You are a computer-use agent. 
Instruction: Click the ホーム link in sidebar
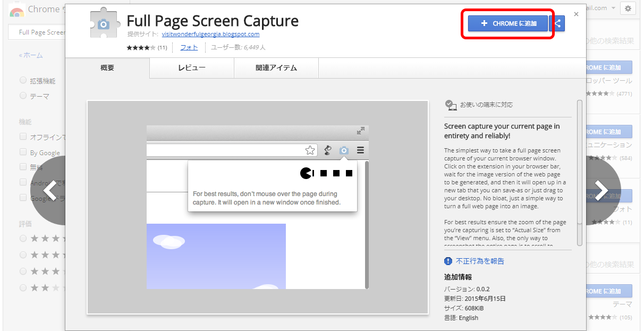(x=31, y=55)
